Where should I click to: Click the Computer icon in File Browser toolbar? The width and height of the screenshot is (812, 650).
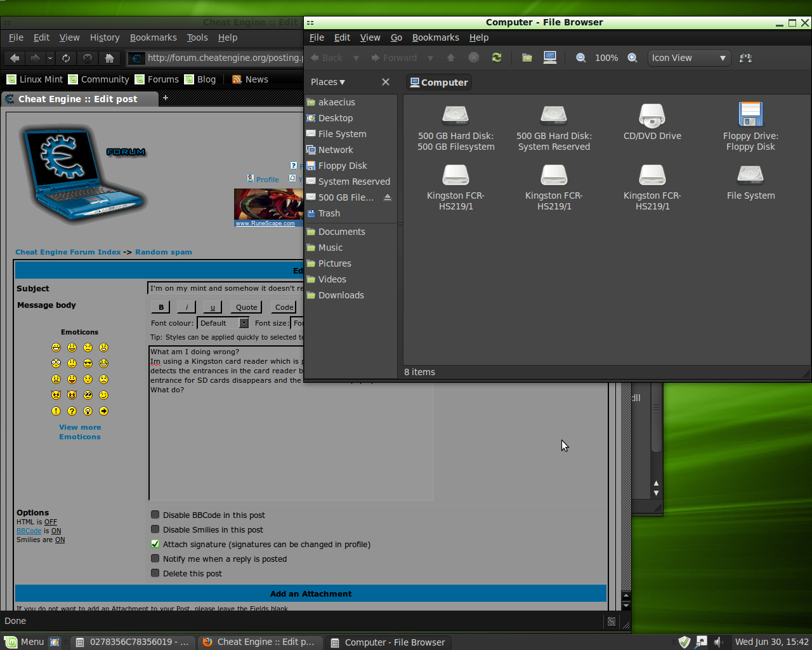pyautogui.click(x=550, y=58)
